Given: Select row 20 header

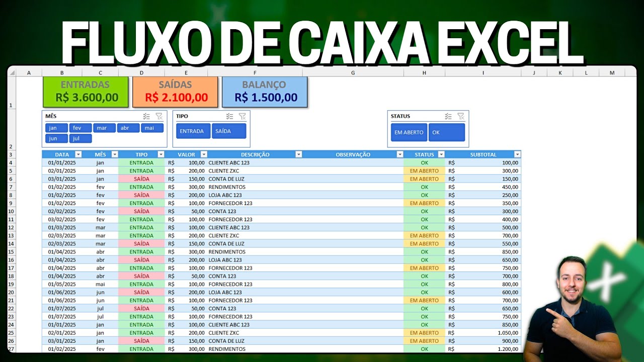Looking at the screenshot, I should coord(11,292).
